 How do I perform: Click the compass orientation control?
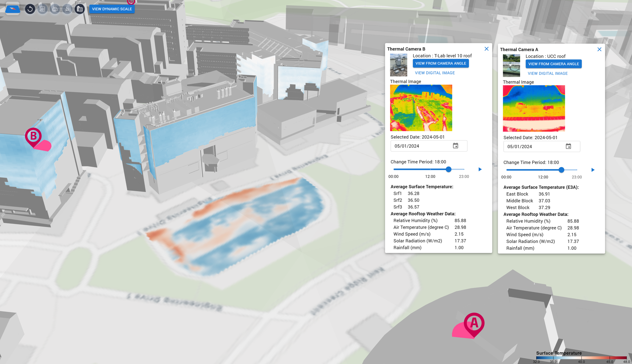point(12,9)
